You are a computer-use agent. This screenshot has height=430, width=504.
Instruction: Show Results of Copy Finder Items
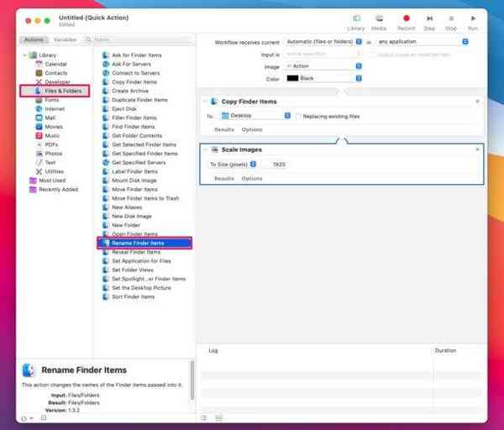point(224,129)
